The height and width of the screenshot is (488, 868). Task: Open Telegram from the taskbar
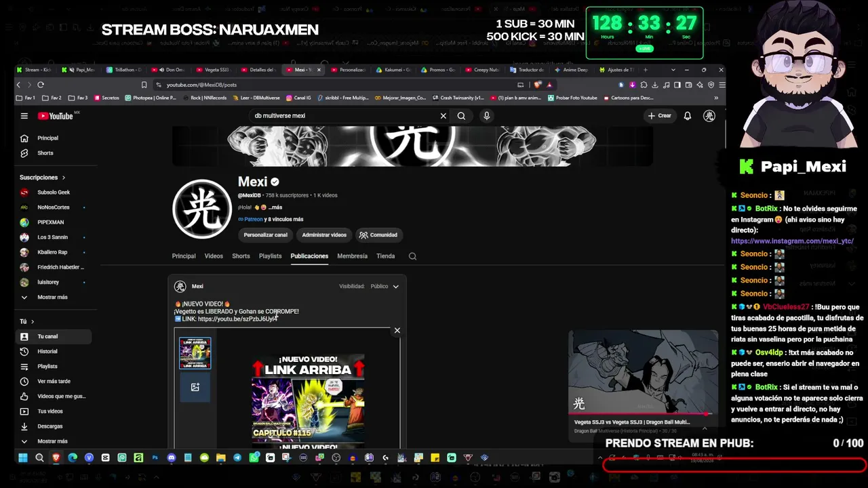point(237,458)
